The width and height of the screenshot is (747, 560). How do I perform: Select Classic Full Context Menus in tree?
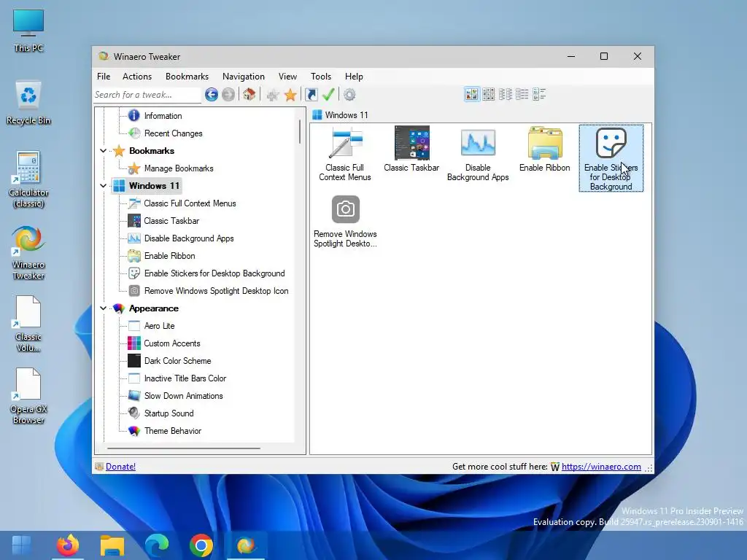[x=190, y=203]
